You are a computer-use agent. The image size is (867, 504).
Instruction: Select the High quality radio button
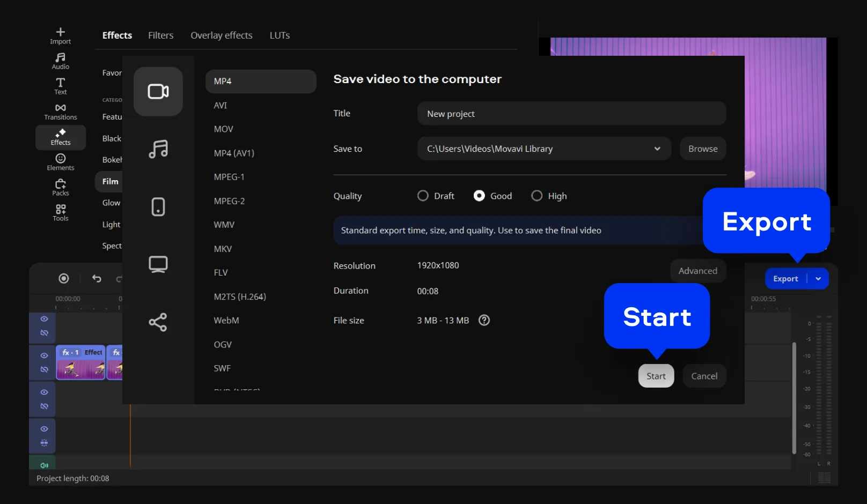537,196
